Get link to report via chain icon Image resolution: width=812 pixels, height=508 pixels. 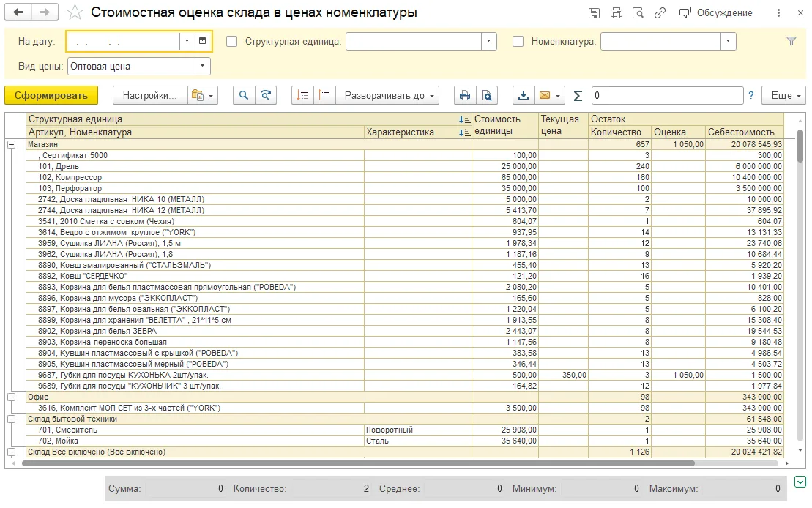(x=660, y=13)
